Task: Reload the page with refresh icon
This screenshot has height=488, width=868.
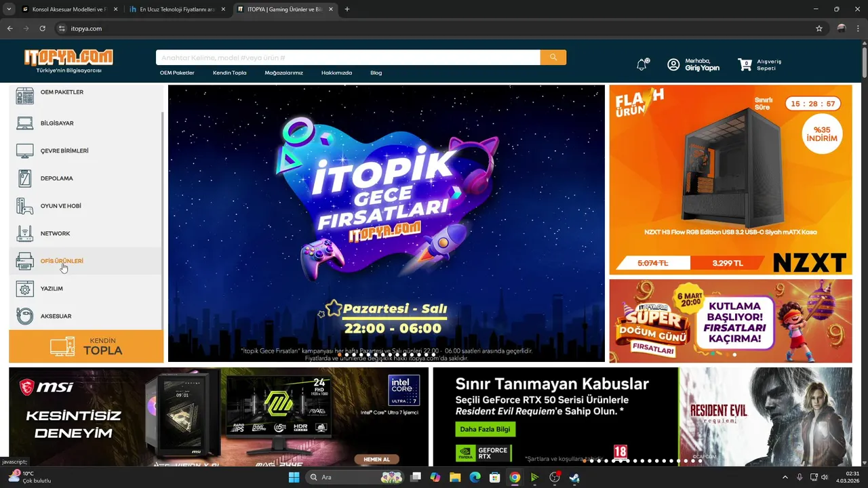Action: tap(43, 28)
